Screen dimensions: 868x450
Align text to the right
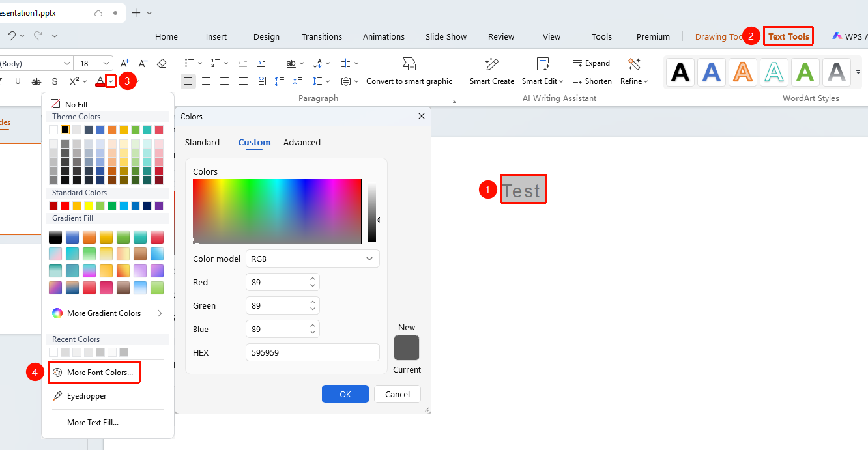pyautogui.click(x=224, y=81)
